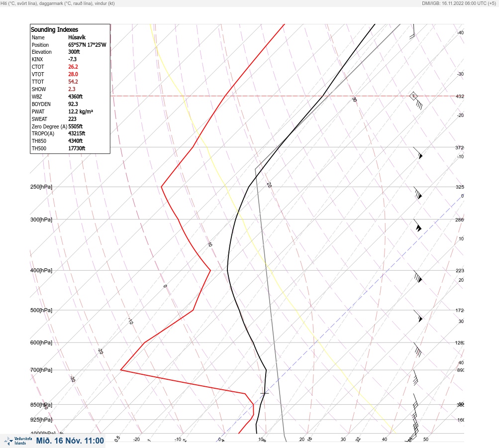
Task: Click the wind barb at 600 hPa
Action: [417, 349]
